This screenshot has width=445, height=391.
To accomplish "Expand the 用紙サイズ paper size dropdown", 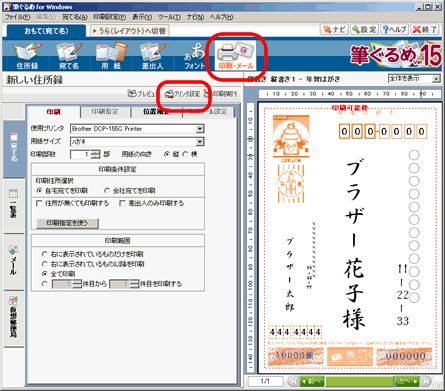I will tap(200, 142).
